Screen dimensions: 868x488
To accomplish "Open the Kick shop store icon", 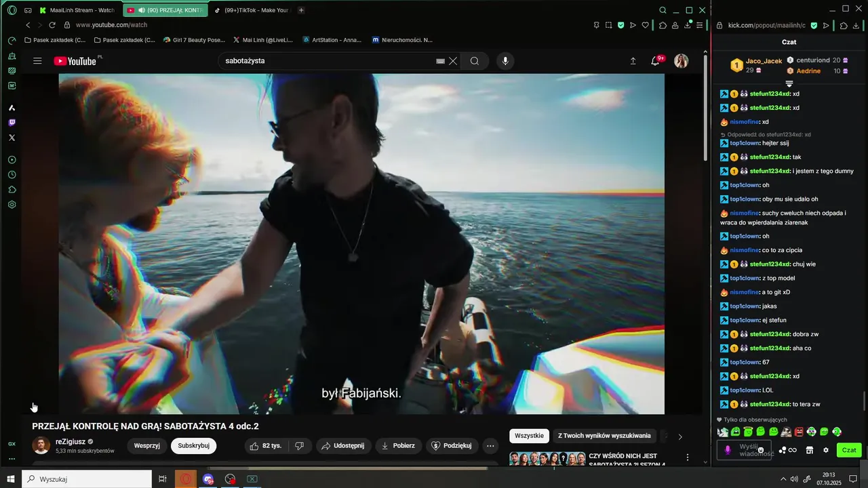I will 809,450.
